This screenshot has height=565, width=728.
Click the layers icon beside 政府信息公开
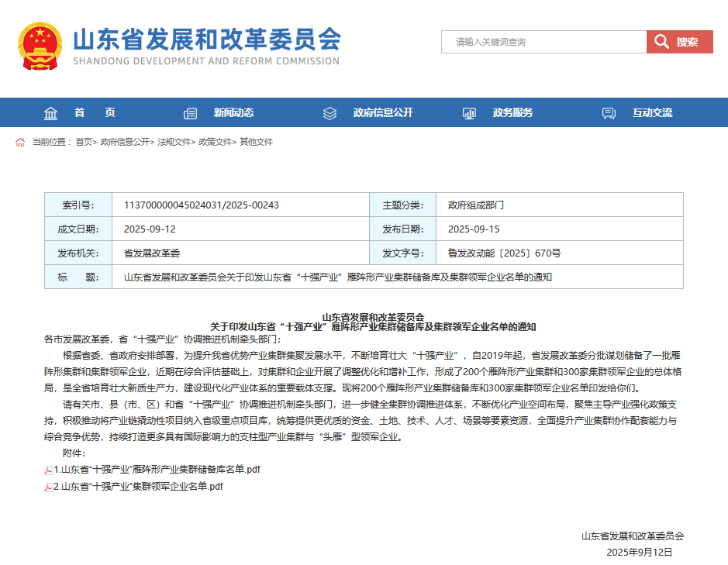[x=329, y=112]
